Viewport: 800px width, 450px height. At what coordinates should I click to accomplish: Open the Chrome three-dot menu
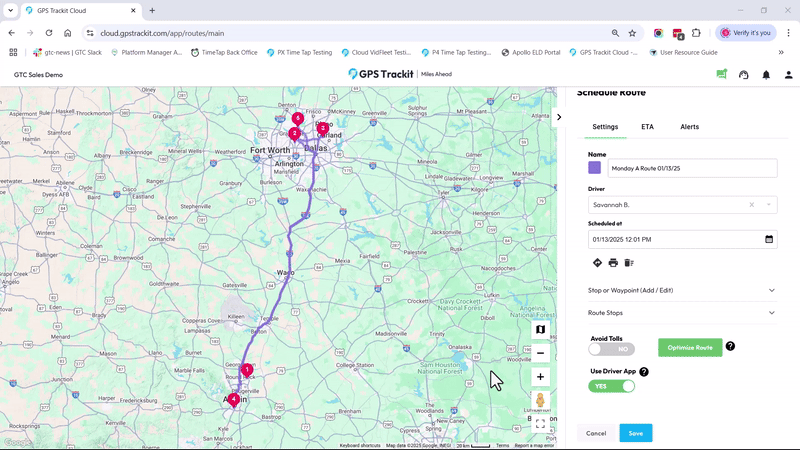pos(788,33)
